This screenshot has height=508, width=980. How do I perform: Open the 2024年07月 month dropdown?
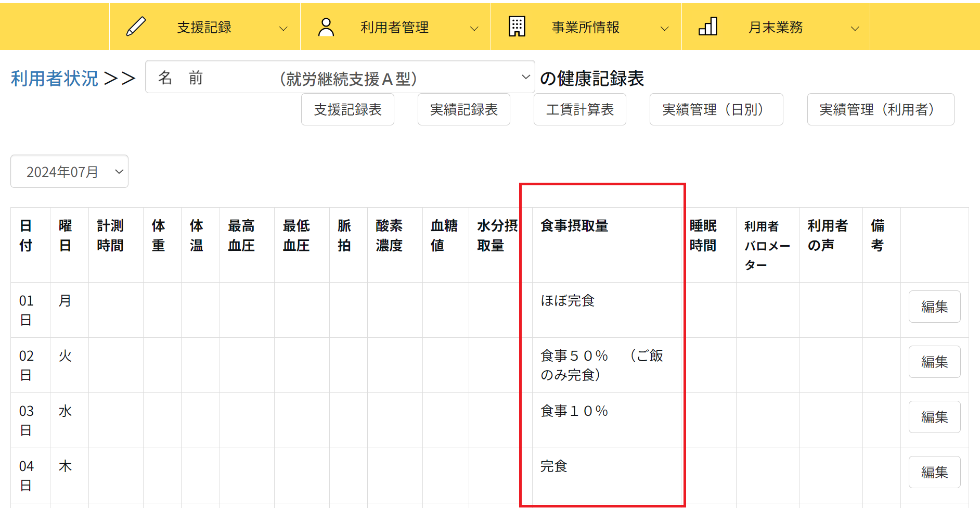point(69,171)
